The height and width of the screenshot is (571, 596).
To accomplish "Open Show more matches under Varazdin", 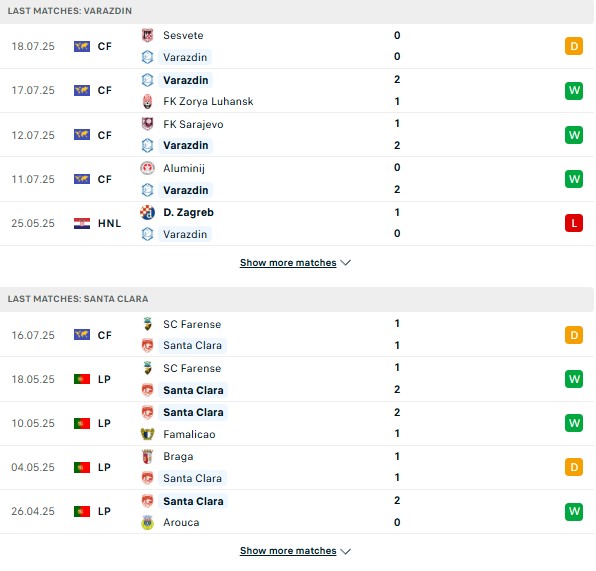I will click(288, 263).
